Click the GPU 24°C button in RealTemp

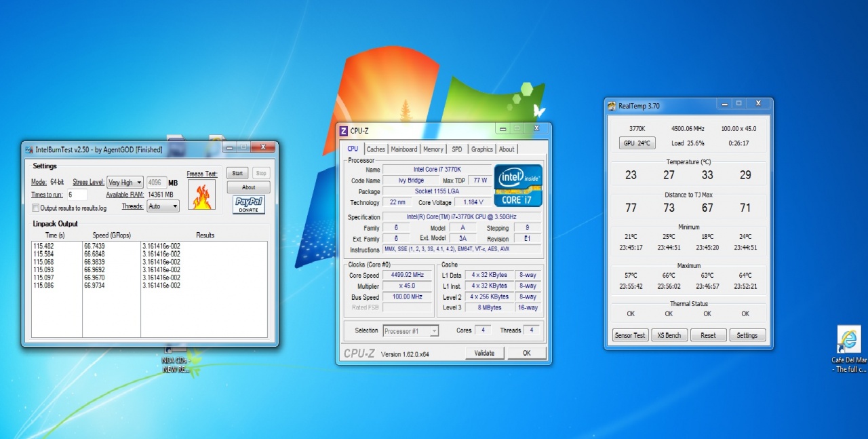click(x=637, y=143)
